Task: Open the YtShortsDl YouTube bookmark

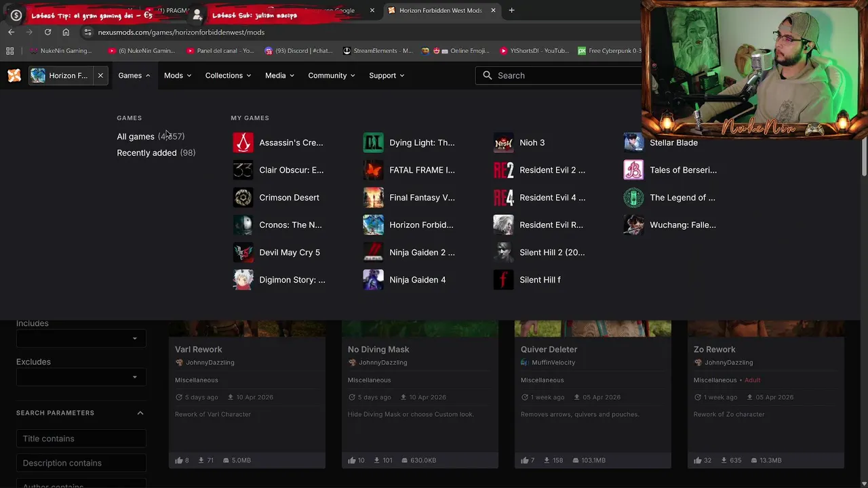Action: [x=534, y=51]
